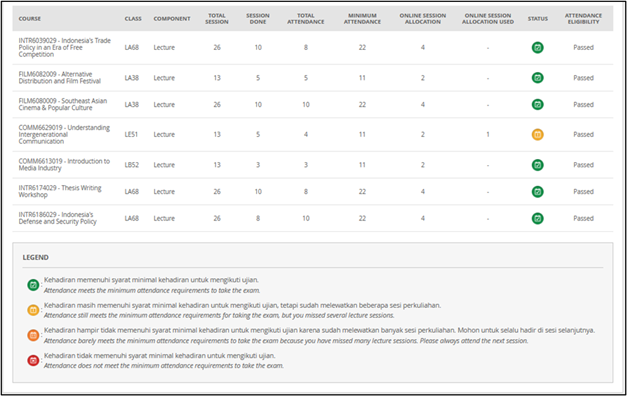This screenshot has height=396, width=627.
Task: Click Passed in Media Industry row
Action: [583, 165]
